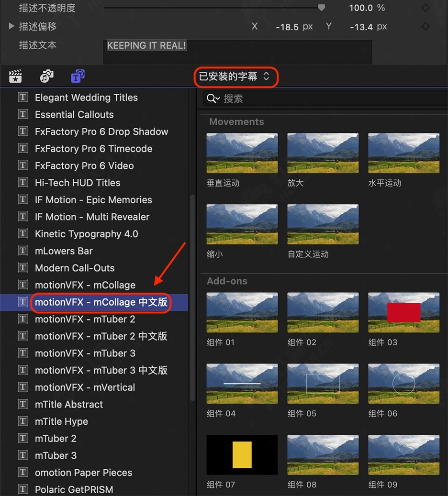
Task: Select the 组件 04 line thumbnail
Action: [x=242, y=384]
